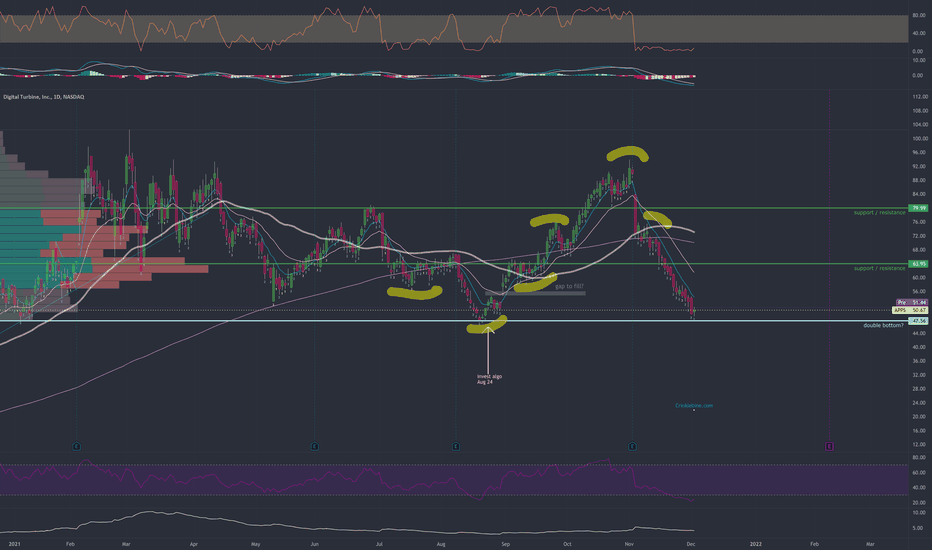This screenshot has width=932, height=550.
Task: Click the 5.00 label in bottom pane scale
Action: (919, 528)
